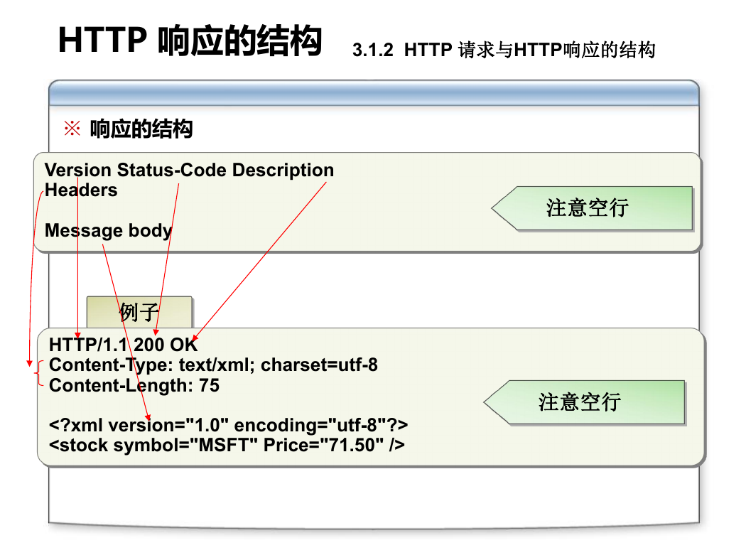Select the '<stock symbol="MSFT" Price="71.50" />' line
746x560 pixels.
click(x=227, y=446)
